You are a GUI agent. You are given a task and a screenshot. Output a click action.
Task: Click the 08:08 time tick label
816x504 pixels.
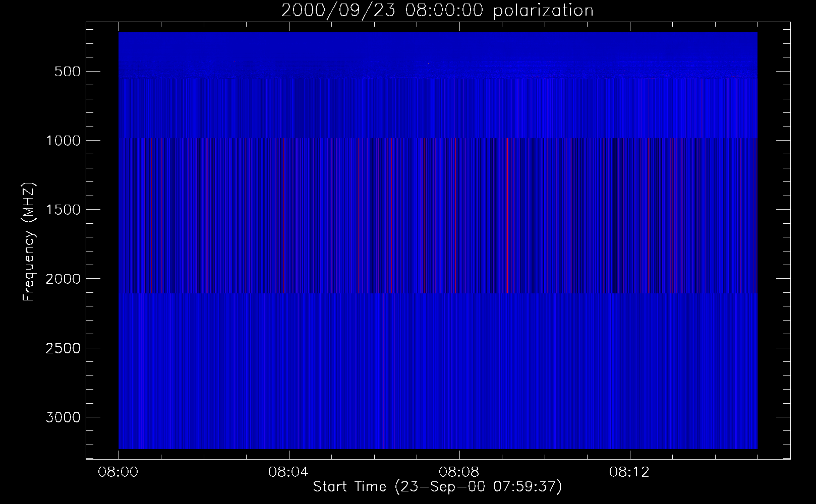coord(459,472)
